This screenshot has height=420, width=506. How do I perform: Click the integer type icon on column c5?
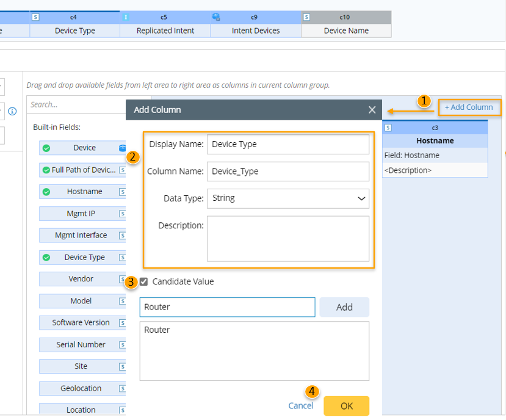tap(126, 17)
